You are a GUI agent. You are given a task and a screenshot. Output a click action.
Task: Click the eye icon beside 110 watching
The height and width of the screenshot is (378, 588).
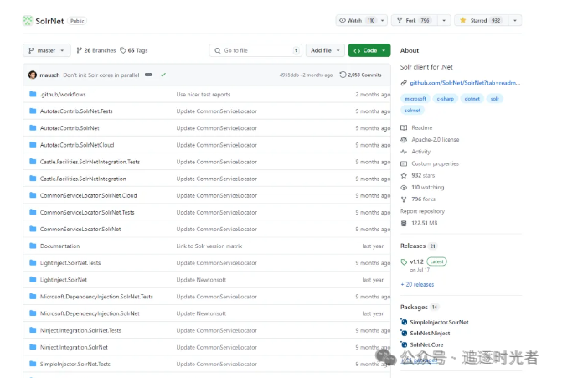[404, 187]
